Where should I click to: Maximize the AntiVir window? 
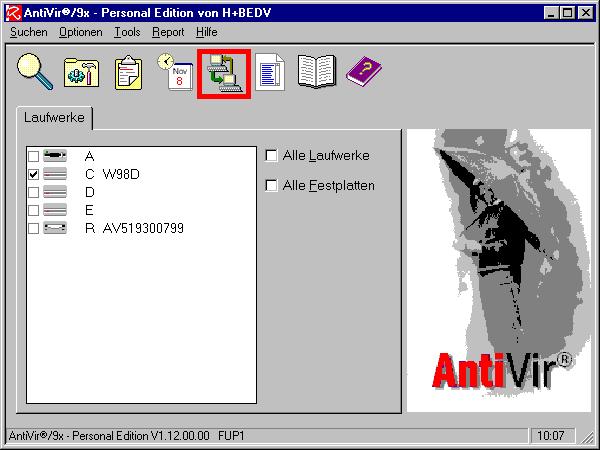567,13
